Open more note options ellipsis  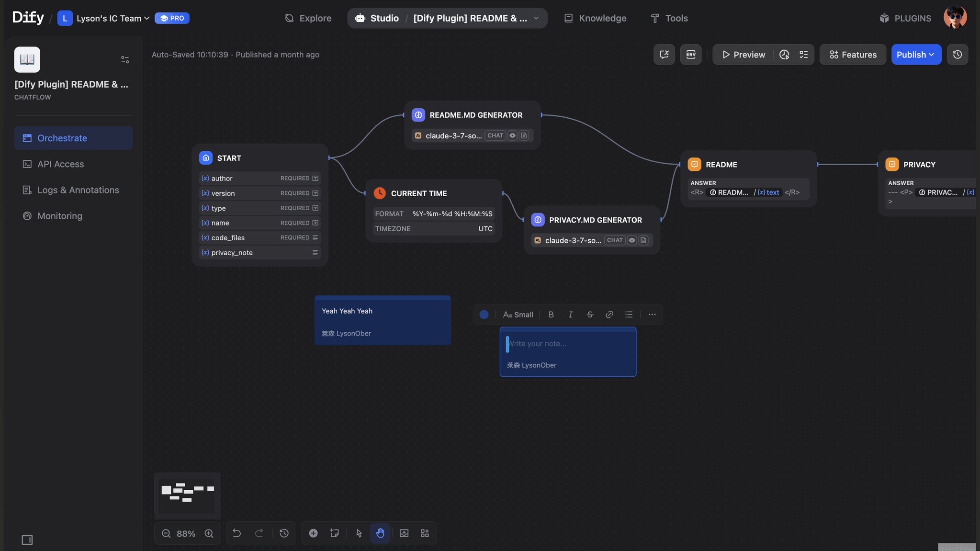[x=652, y=315]
